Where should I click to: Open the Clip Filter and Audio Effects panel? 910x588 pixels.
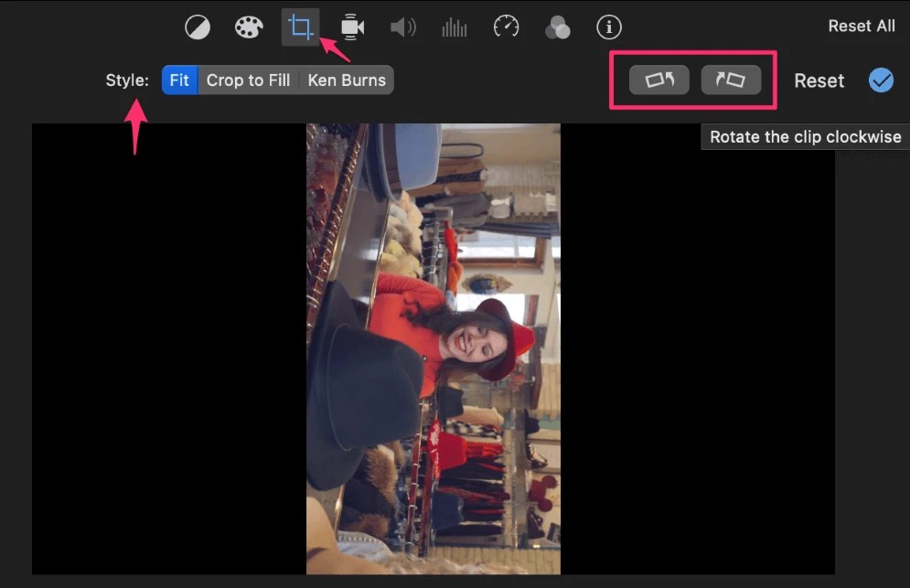(x=558, y=27)
